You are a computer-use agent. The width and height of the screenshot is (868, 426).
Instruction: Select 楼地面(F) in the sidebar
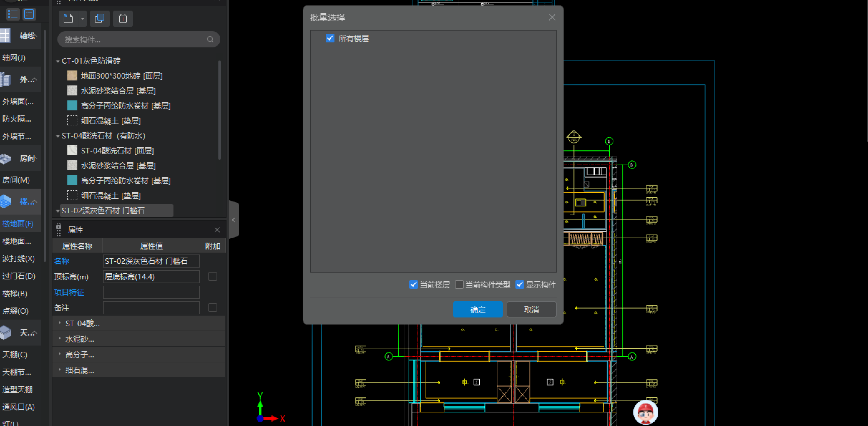(18, 224)
